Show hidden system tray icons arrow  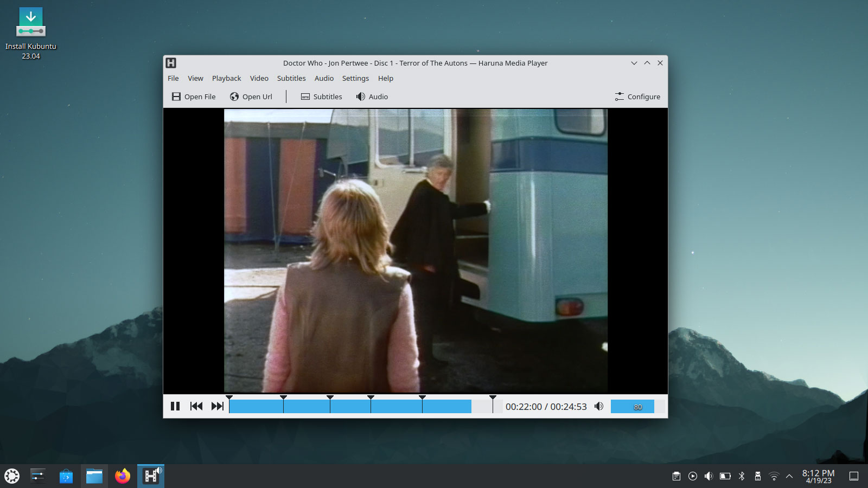coord(789,476)
